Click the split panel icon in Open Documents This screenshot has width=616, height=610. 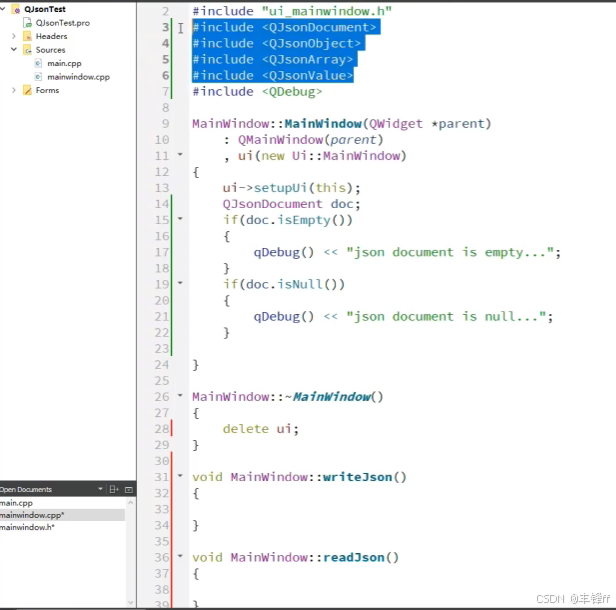114,489
